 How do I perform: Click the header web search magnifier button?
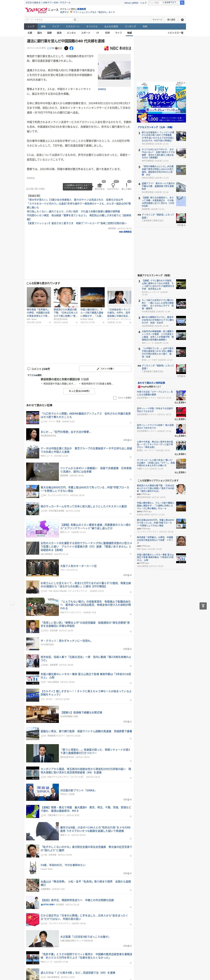click(x=182, y=3)
